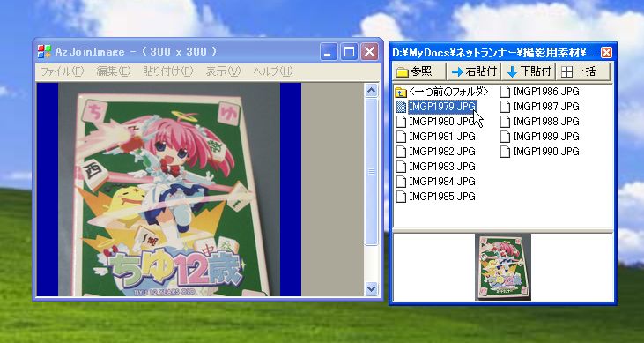The width and height of the screenshot is (644, 343).
Task: Click the AzJoinImage app icon in title bar
Action: point(44,52)
